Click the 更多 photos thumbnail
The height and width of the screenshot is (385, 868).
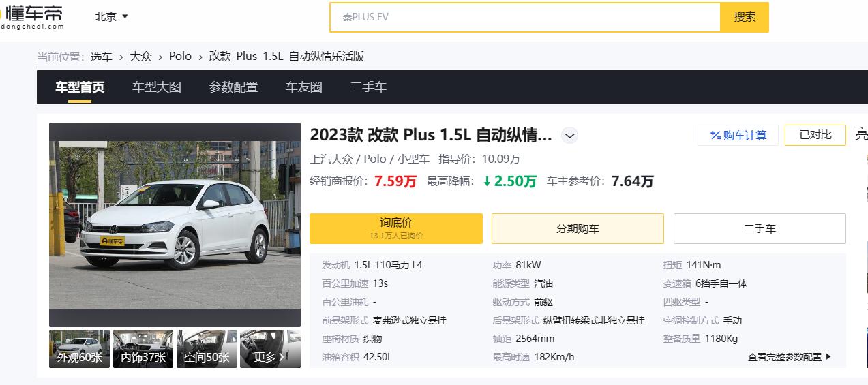[270, 349]
